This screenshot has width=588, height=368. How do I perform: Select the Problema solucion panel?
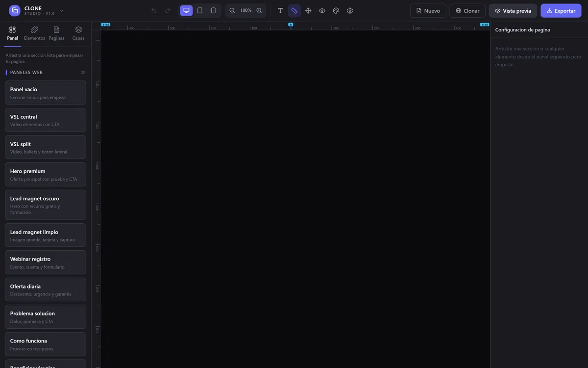pyautogui.click(x=46, y=317)
